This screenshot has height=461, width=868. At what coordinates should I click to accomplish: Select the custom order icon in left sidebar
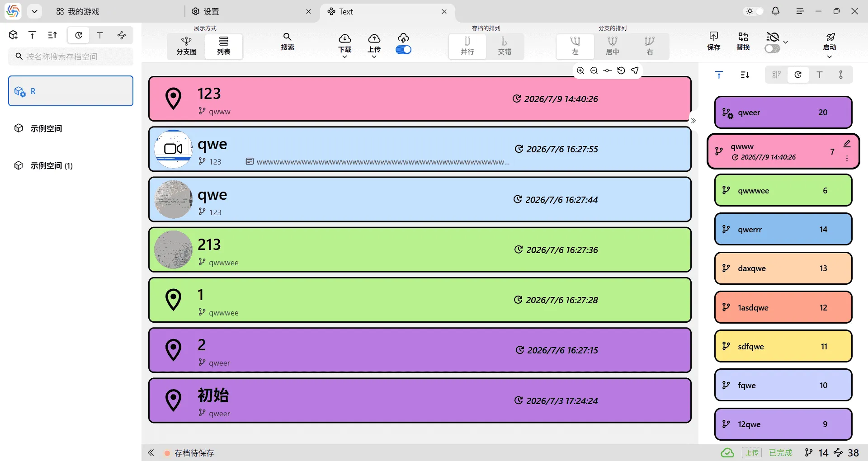pyautogui.click(x=121, y=35)
